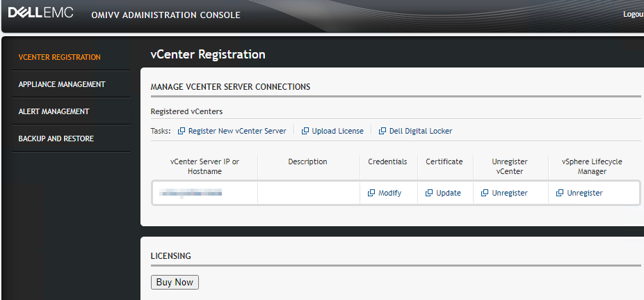Click icon in Unregister vCenter column
This screenshot has width=644, height=300.
click(x=485, y=193)
